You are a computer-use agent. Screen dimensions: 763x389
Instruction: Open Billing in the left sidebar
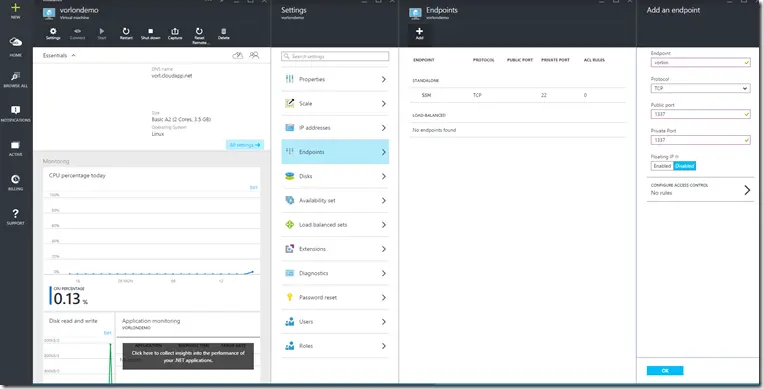point(16,182)
